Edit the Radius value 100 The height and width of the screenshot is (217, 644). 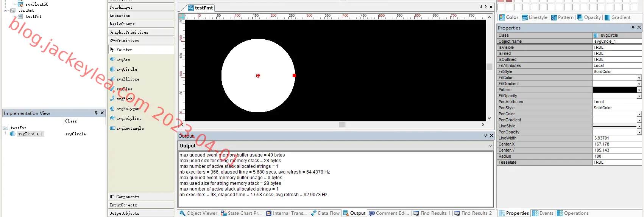click(x=617, y=156)
